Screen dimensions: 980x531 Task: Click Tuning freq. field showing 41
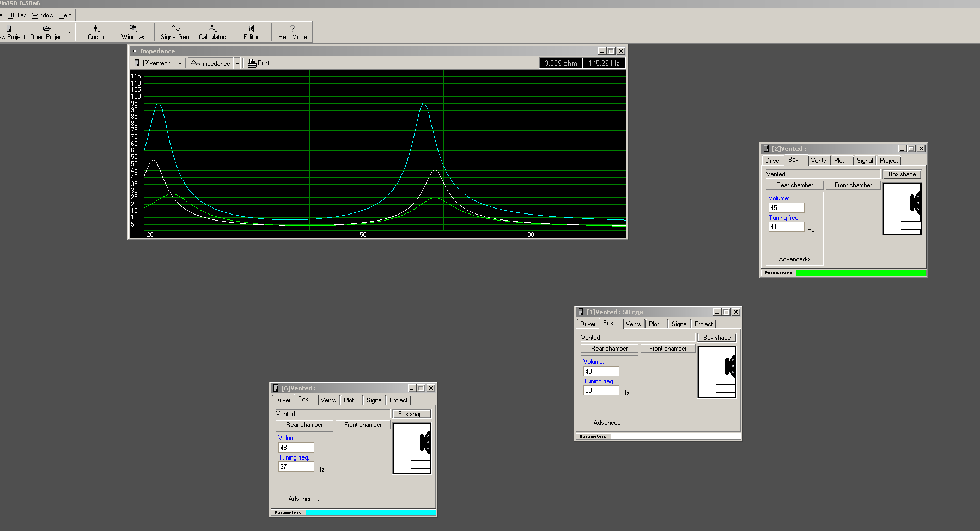(x=786, y=227)
